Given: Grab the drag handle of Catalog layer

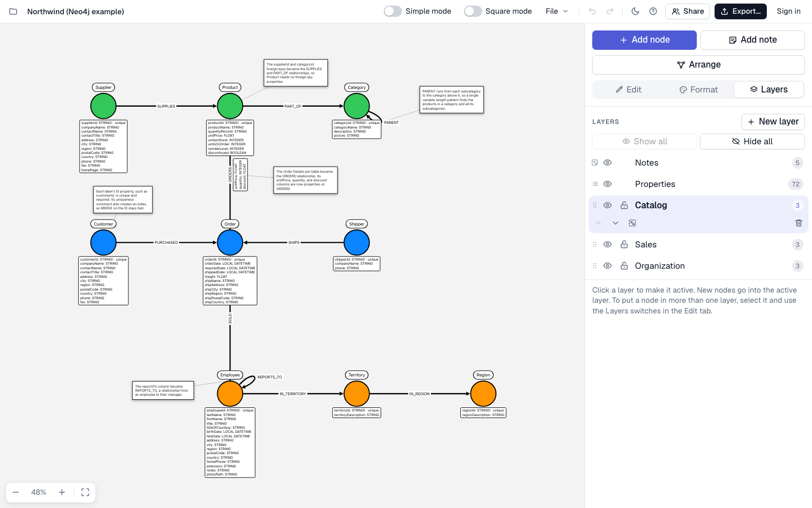Looking at the screenshot, I should point(595,205).
